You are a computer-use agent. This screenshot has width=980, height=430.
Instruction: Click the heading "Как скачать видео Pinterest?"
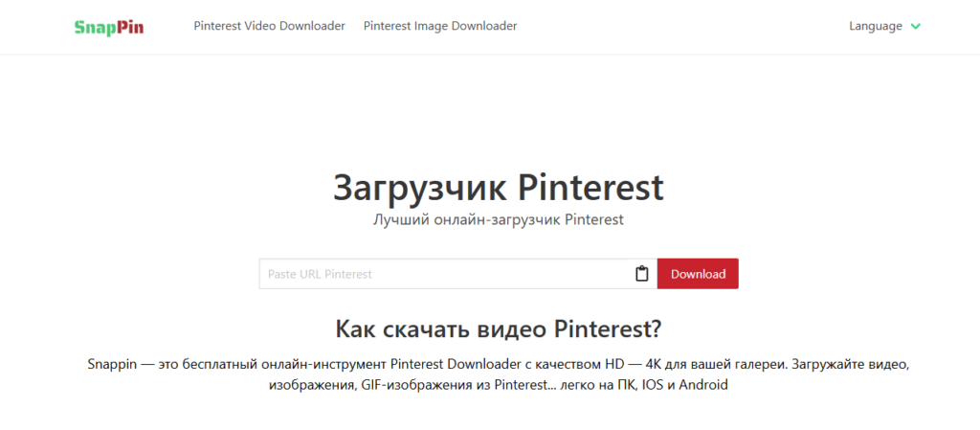point(498,328)
